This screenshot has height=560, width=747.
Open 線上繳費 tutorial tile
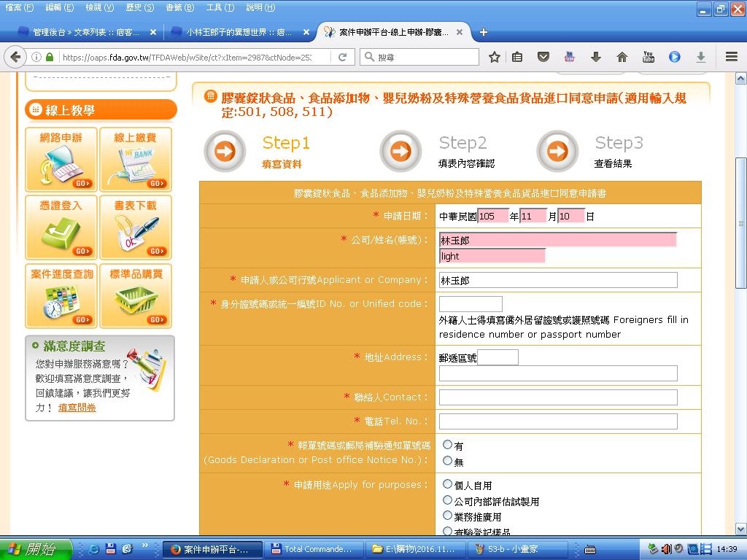pyautogui.click(x=136, y=160)
